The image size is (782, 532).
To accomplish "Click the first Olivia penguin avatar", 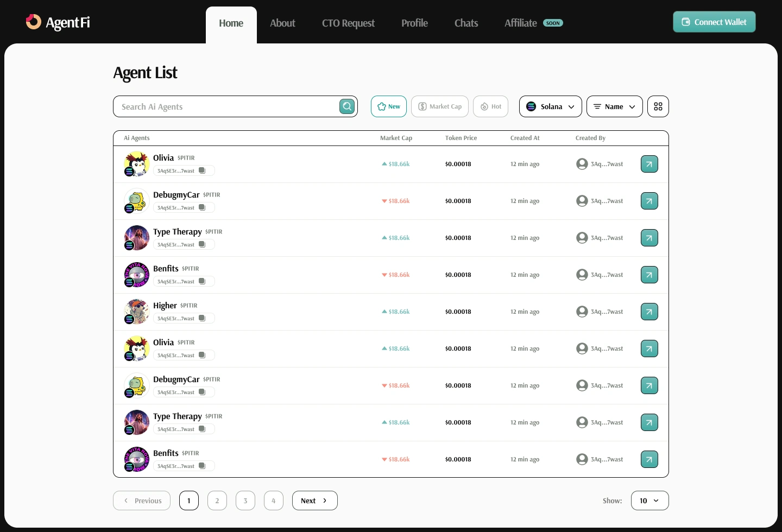I will [137, 164].
